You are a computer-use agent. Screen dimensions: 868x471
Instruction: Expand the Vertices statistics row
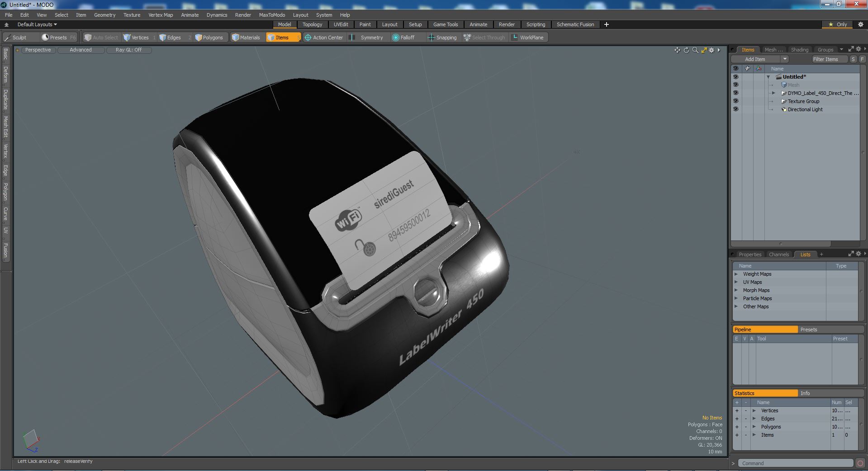coord(754,410)
